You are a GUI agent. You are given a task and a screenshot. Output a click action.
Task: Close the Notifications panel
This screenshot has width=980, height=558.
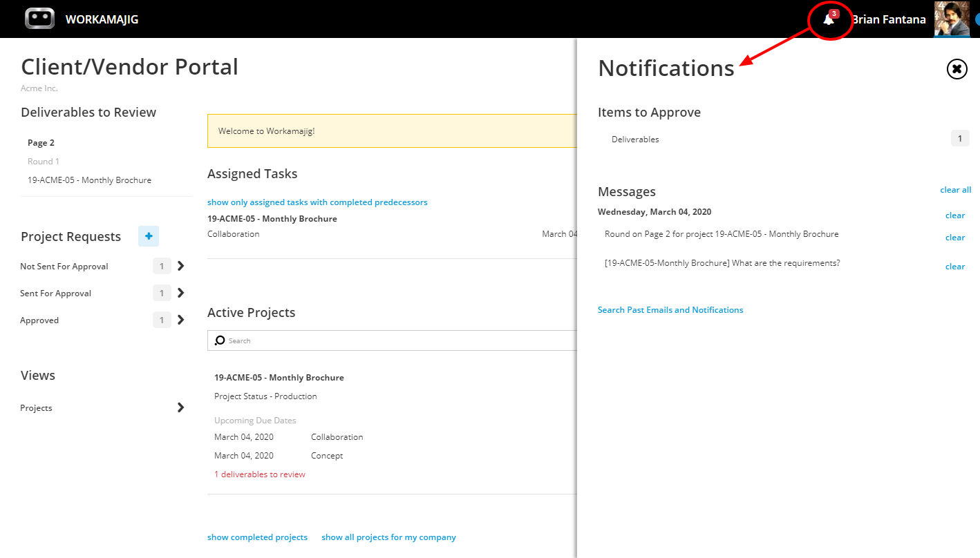[x=957, y=68]
